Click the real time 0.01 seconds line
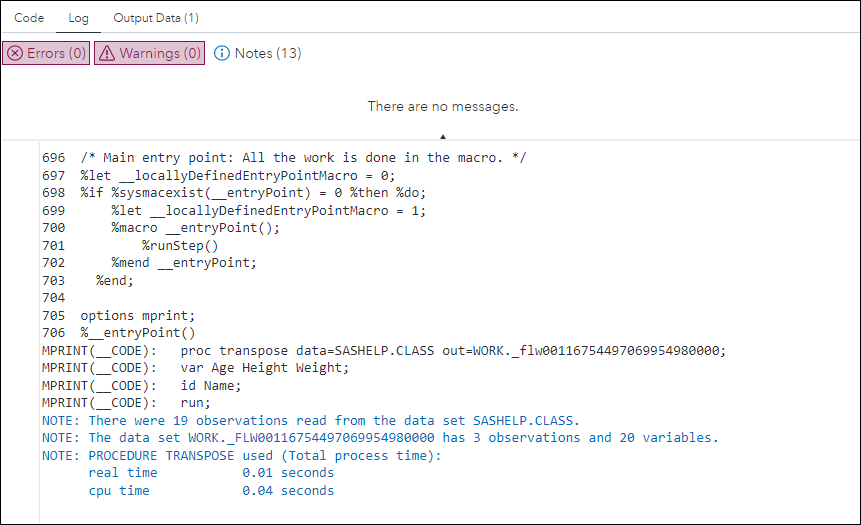Image resolution: width=861 pixels, height=525 pixels. point(211,473)
